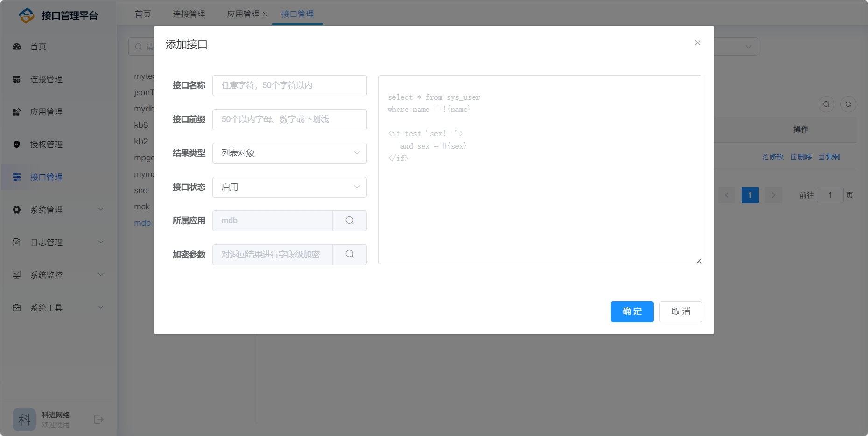The width and height of the screenshot is (868, 436).
Task: Click the refresh icon near the table corner
Action: tap(848, 104)
